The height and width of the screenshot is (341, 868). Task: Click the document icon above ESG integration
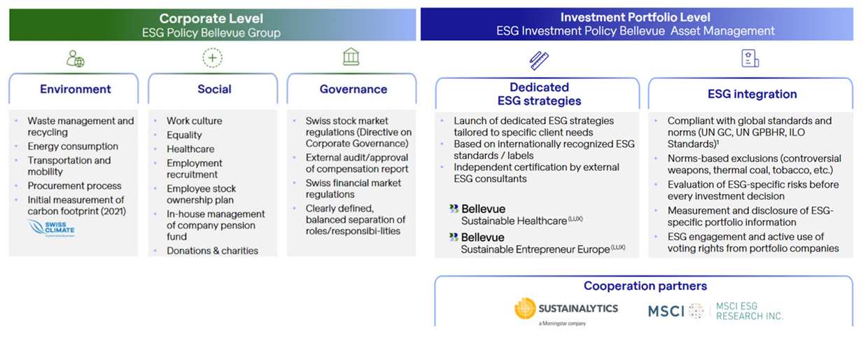click(750, 59)
